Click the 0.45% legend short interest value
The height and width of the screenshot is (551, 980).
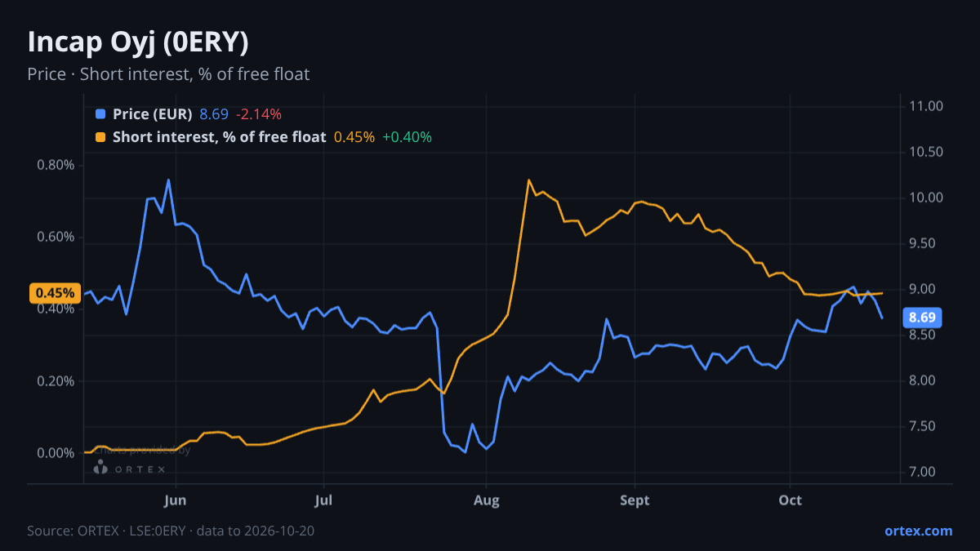(354, 137)
